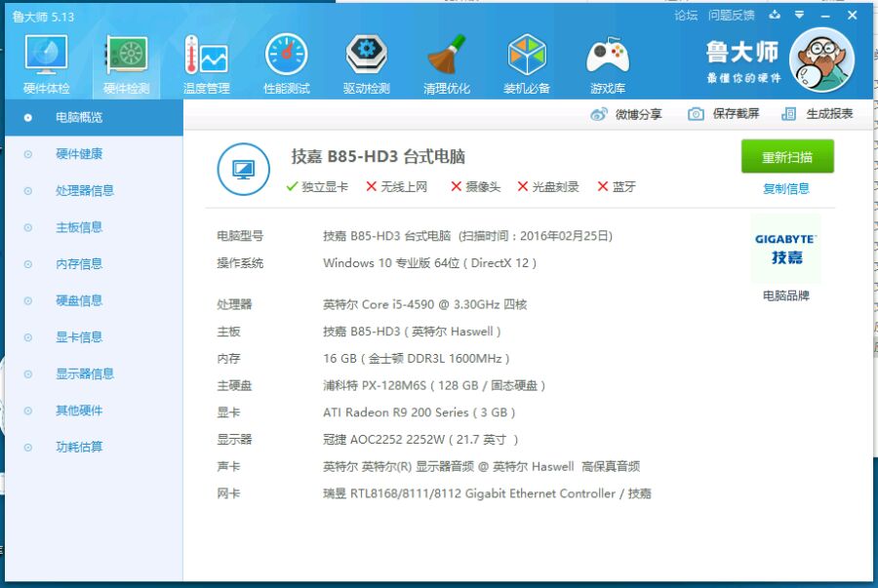Click the green 重新扫描 rescan button
The height and width of the screenshot is (588, 878).
(x=787, y=157)
